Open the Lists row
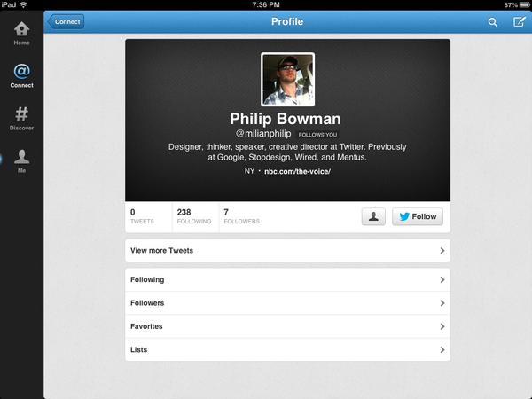 click(x=287, y=350)
